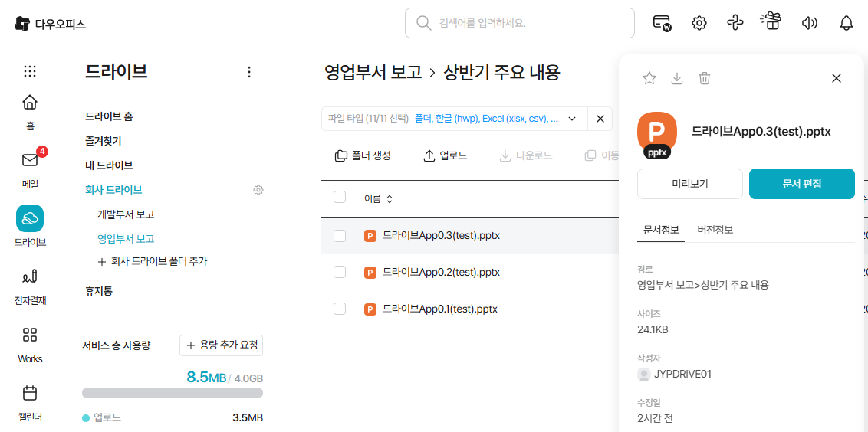Open the Drive more options menu
The width and height of the screenshot is (868, 432).
coord(248,72)
